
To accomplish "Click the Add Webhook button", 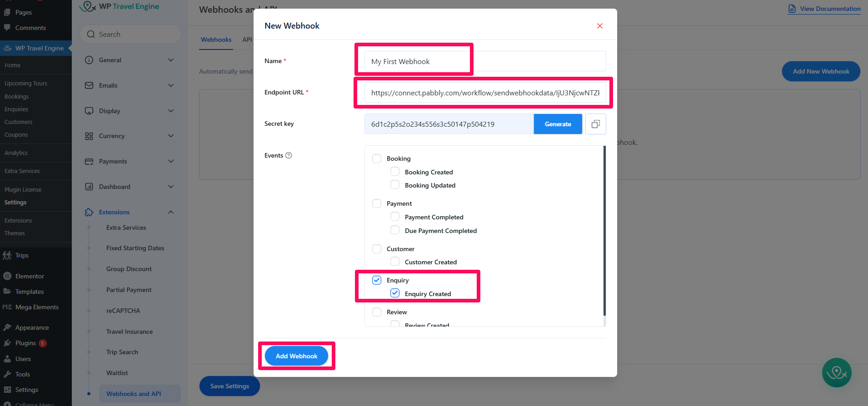I will tap(296, 356).
